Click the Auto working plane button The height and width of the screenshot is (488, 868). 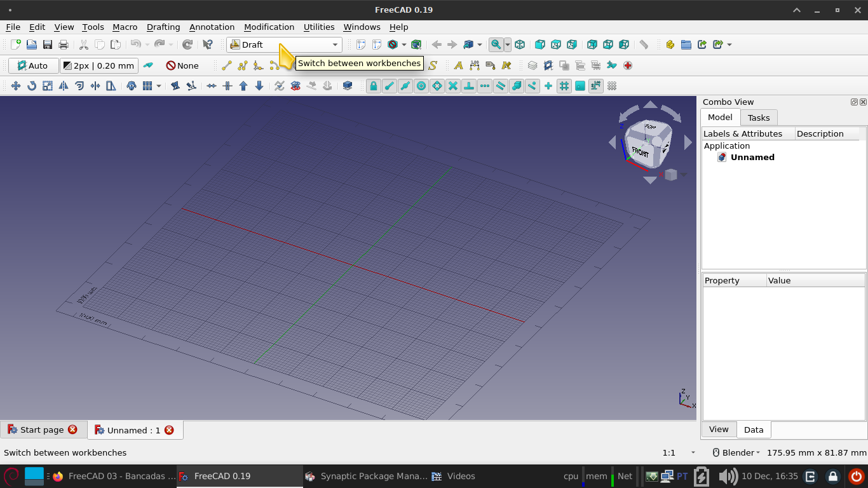coord(33,65)
